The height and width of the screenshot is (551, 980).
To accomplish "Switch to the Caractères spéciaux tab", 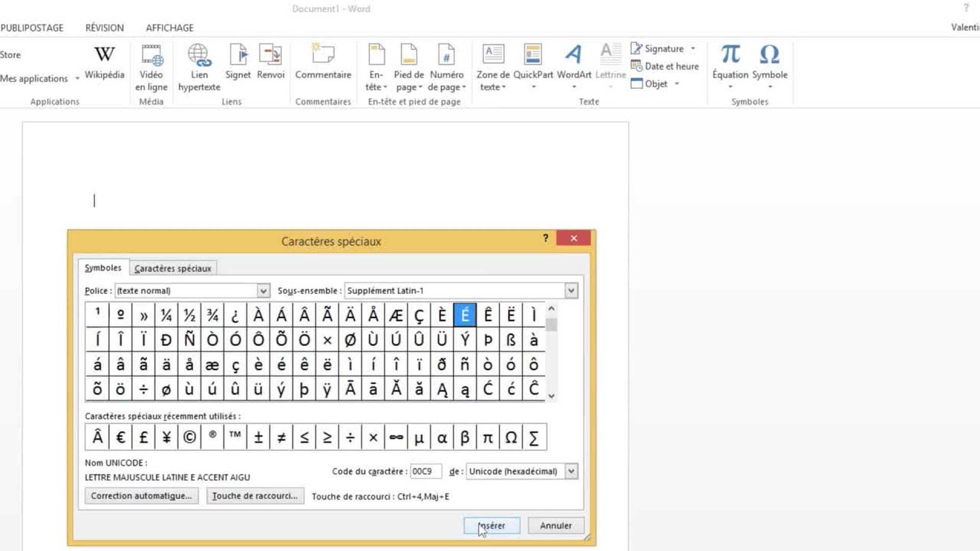I will coord(173,268).
